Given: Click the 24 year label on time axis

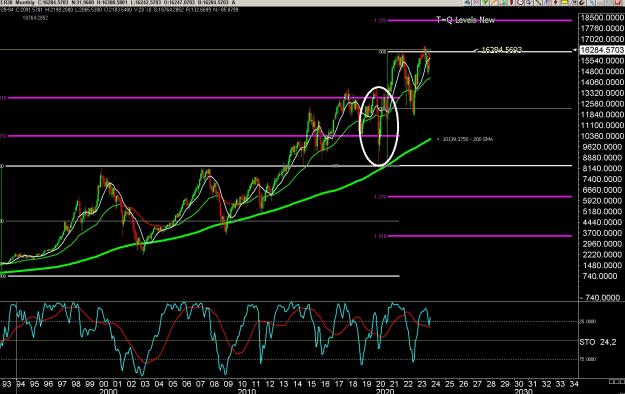Looking at the screenshot, I should click(436, 384).
